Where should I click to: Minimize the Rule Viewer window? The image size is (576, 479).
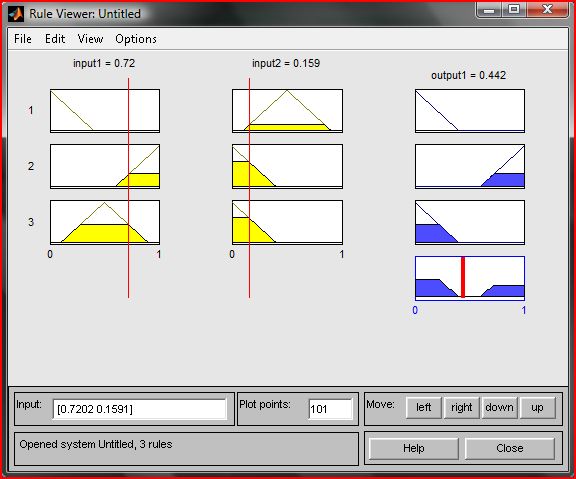pos(489,10)
